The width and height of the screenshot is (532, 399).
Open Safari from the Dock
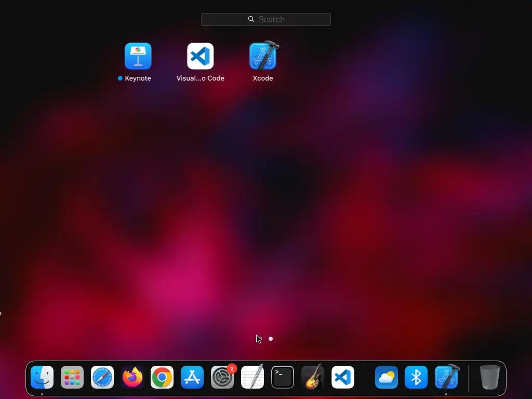pos(102,377)
